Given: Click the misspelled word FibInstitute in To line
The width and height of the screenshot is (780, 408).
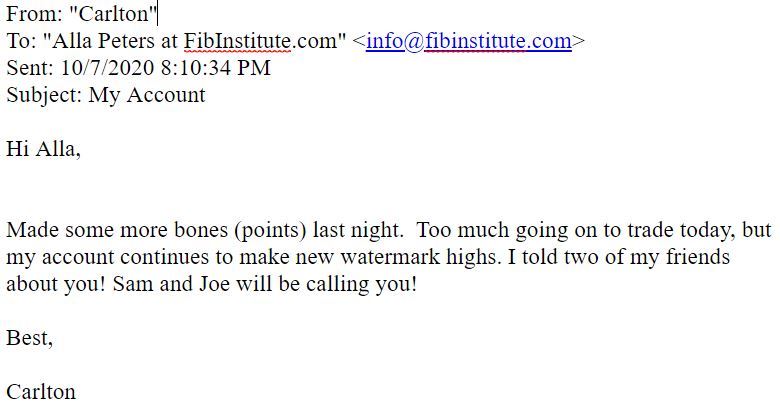Looking at the screenshot, I should pyautogui.click(x=237, y=41).
